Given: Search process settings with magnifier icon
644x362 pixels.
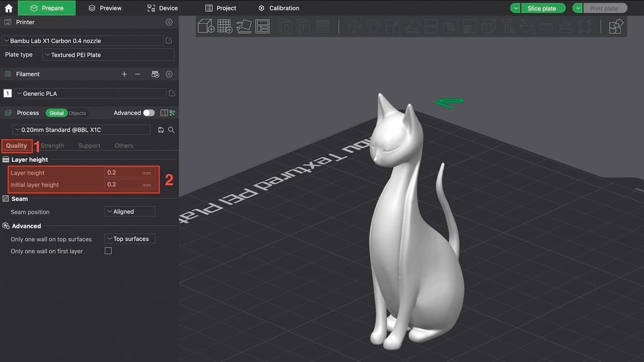Looking at the screenshot, I should (x=171, y=130).
